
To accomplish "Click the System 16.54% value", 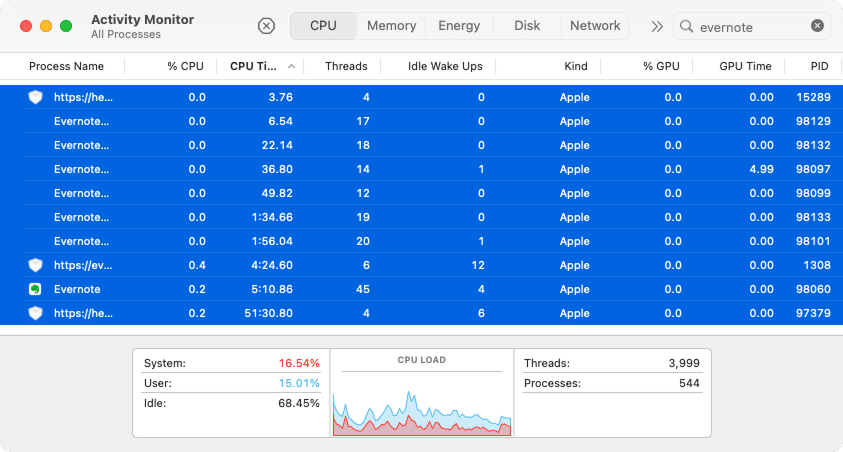I will click(x=299, y=363).
